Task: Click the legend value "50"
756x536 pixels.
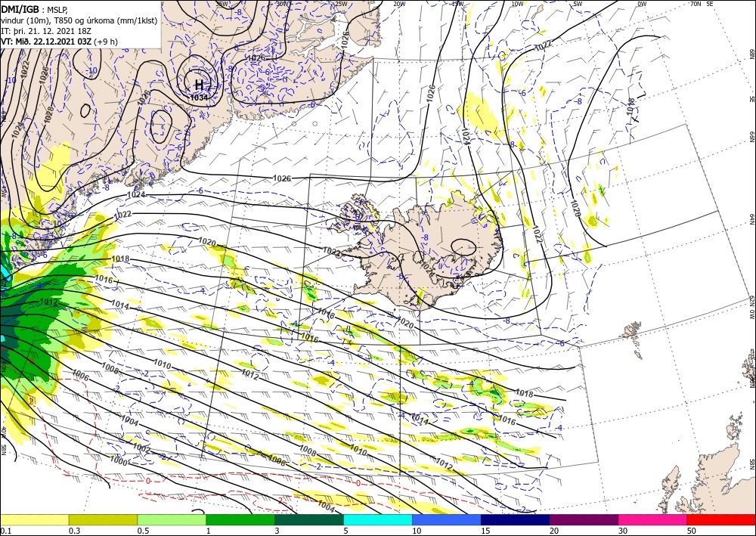Action: (x=692, y=531)
